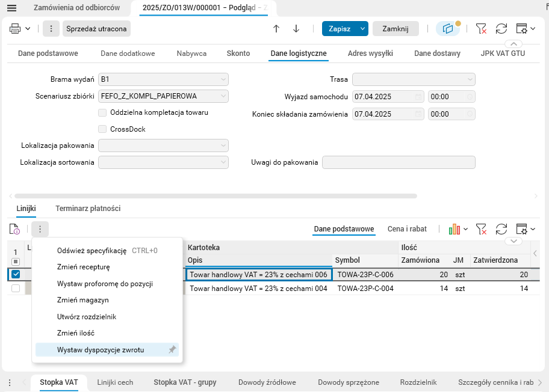Screen dimensions: 549x392
Task: Go to previous document with up arrow
Action: coord(276,29)
